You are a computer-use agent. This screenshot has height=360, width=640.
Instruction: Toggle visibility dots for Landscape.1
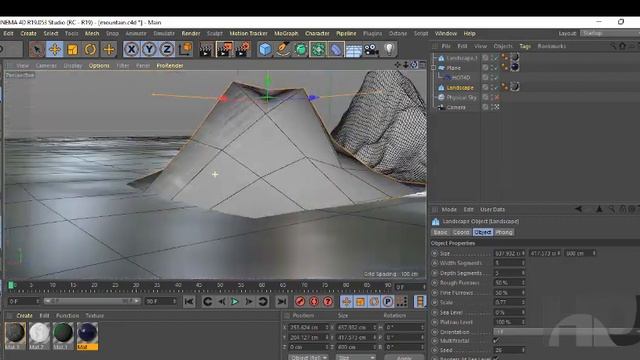tap(492, 58)
